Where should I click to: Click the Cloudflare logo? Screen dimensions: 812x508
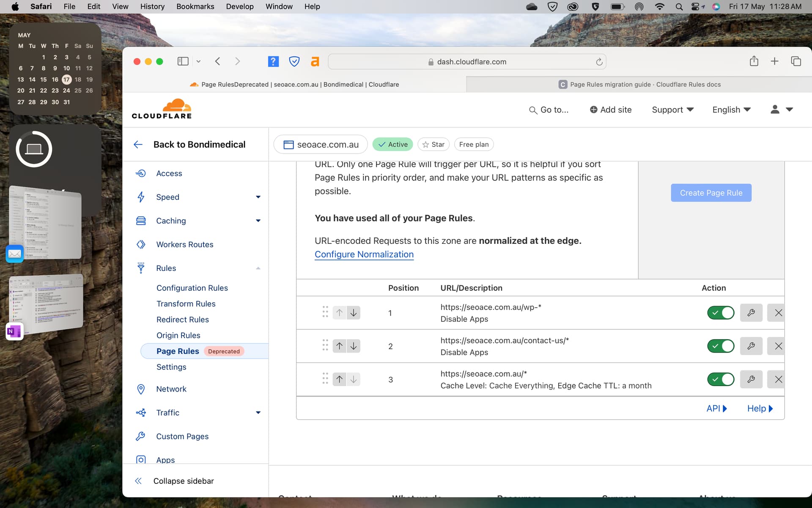pyautogui.click(x=162, y=109)
